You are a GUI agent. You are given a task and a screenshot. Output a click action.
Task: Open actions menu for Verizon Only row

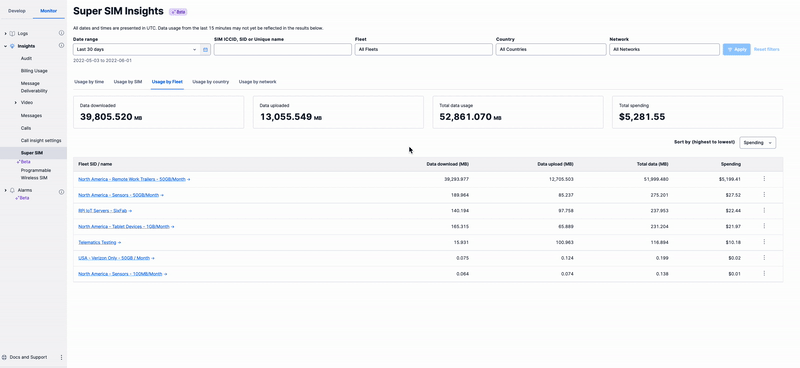[764, 258]
